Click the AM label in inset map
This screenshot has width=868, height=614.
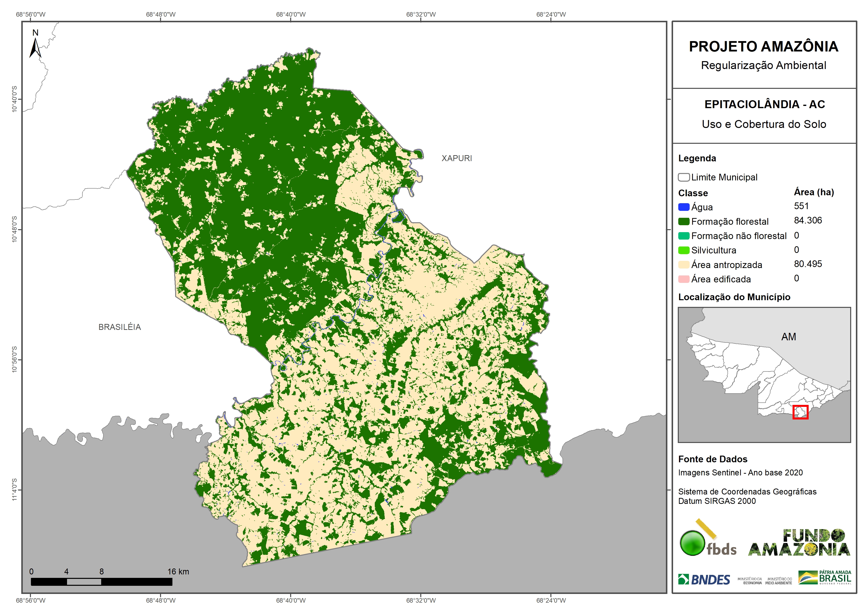789,337
